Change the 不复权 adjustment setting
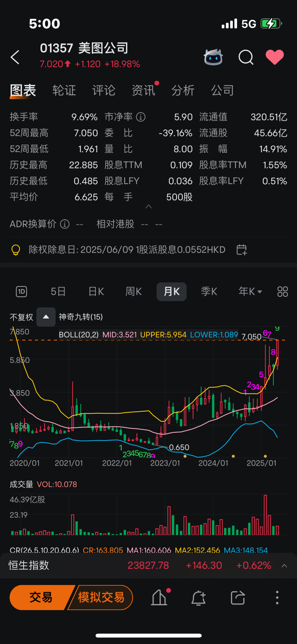The height and width of the screenshot is (644, 297). (21, 317)
